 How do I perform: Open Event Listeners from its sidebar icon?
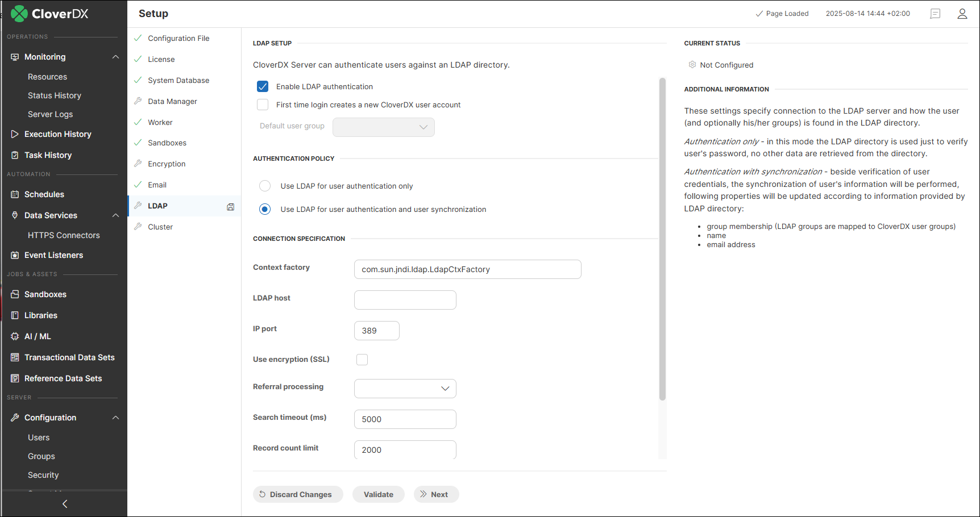pos(14,255)
